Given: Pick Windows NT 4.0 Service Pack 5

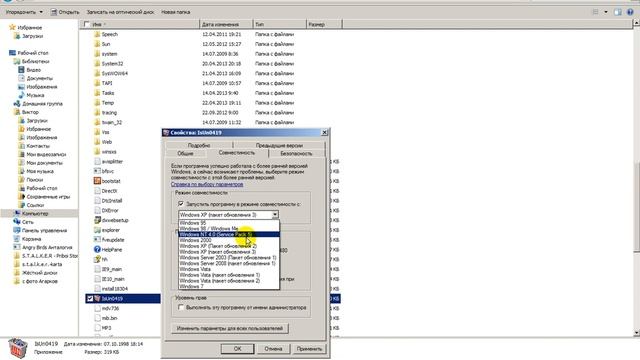Looking at the screenshot, I should 229,234.
